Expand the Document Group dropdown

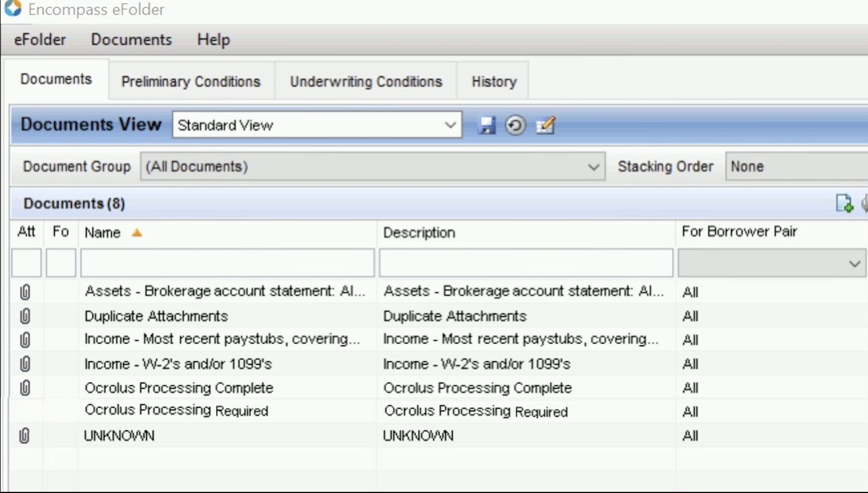(x=373, y=166)
